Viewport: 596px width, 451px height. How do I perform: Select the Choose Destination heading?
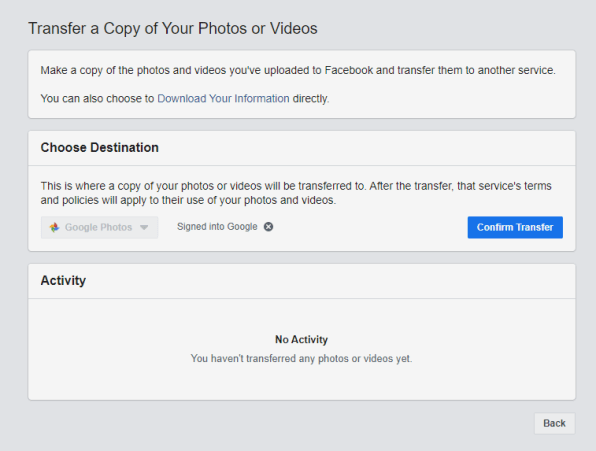tap(100, 147)
